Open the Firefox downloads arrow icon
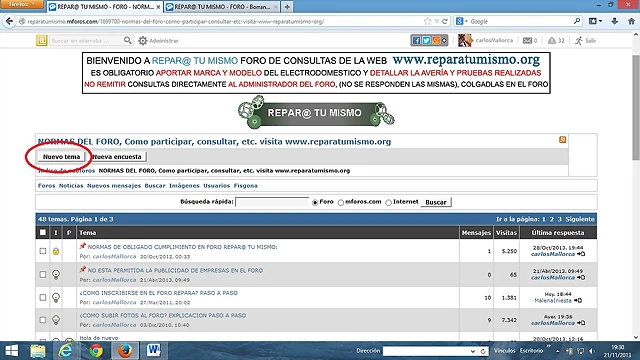Viewport: 640px width, 360px height. point(615,21)
